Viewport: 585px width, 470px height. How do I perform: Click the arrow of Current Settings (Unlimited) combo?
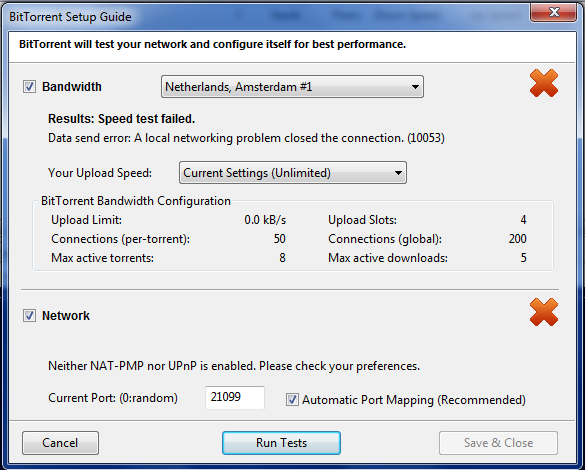[398, 173]
